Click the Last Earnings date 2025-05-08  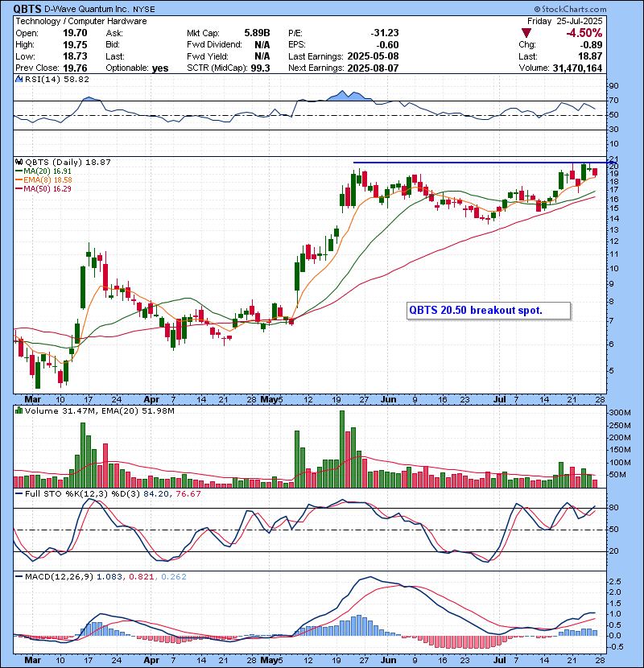[x=373, y=56]
